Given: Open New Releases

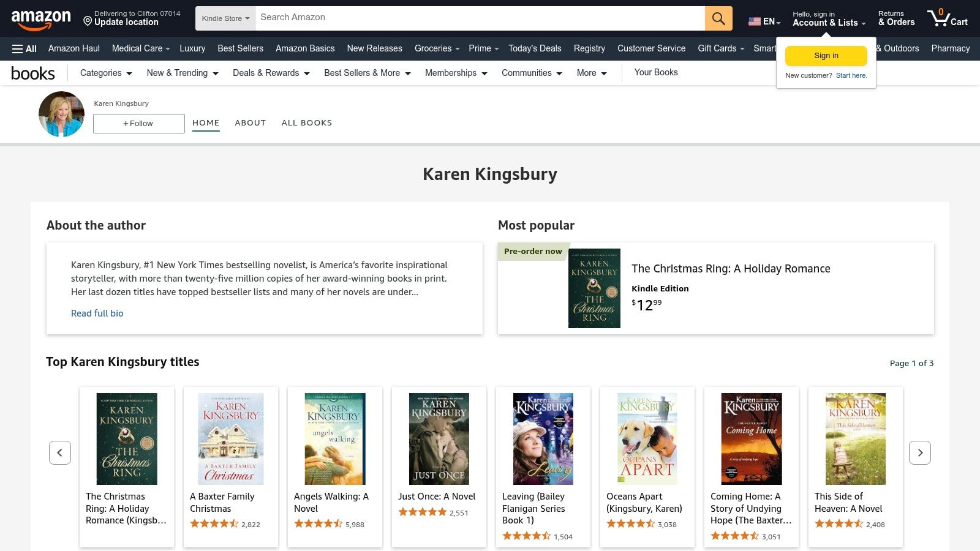Looking at the screenshot, I should coord(374,48).
